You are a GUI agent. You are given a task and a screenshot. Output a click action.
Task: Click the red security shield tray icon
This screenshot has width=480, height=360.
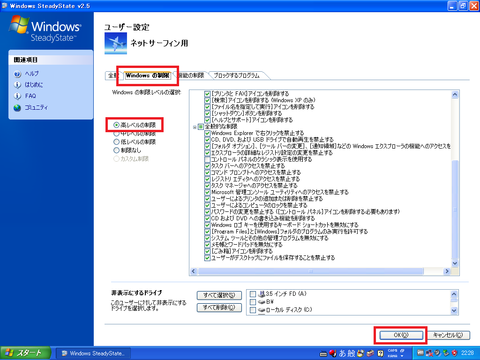454,353
